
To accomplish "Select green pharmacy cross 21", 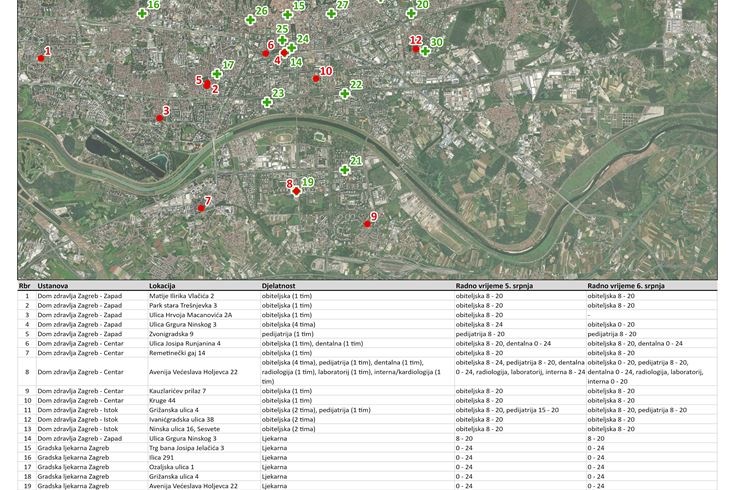I will pos(344,169).
